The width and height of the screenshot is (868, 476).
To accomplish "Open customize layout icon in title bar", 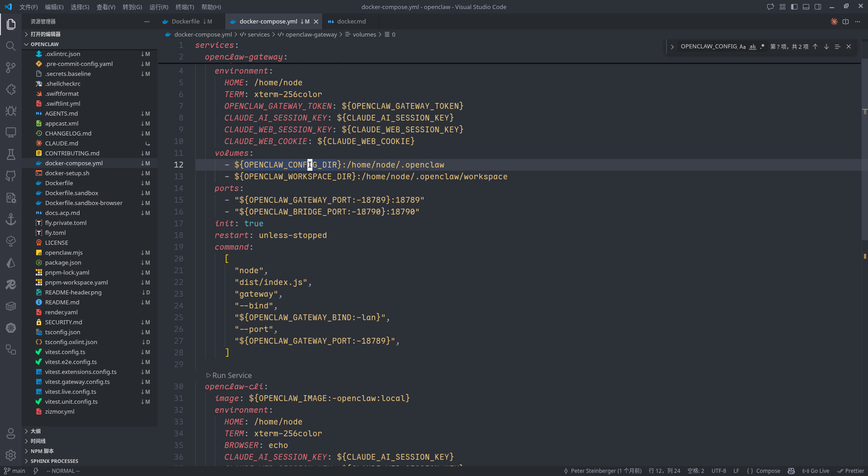I will tap(783, 7).
